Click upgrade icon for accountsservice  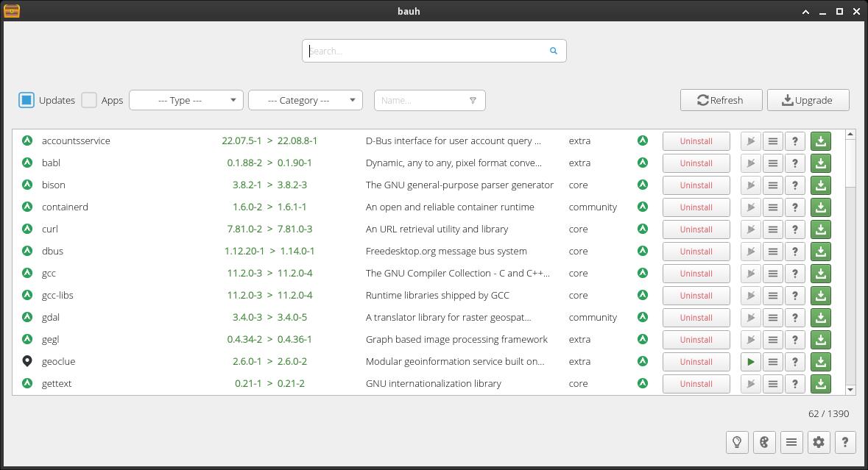(820, 141)
